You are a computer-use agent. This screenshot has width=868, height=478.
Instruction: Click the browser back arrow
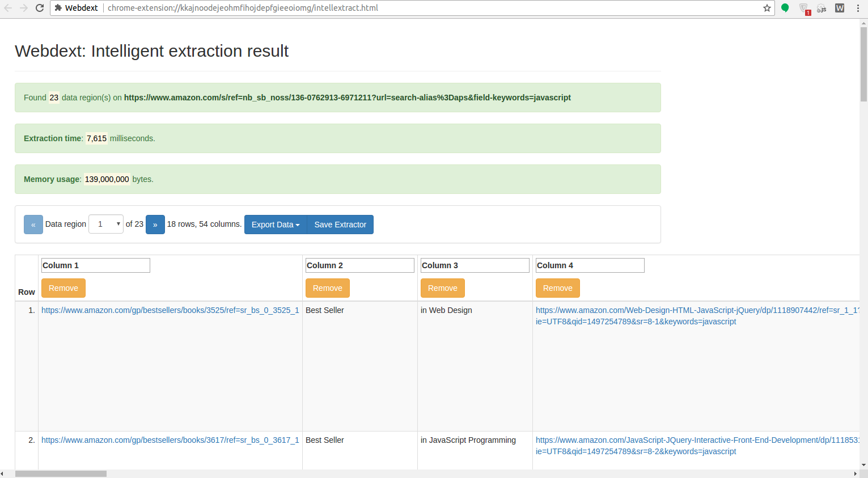[x=8, y=8]
